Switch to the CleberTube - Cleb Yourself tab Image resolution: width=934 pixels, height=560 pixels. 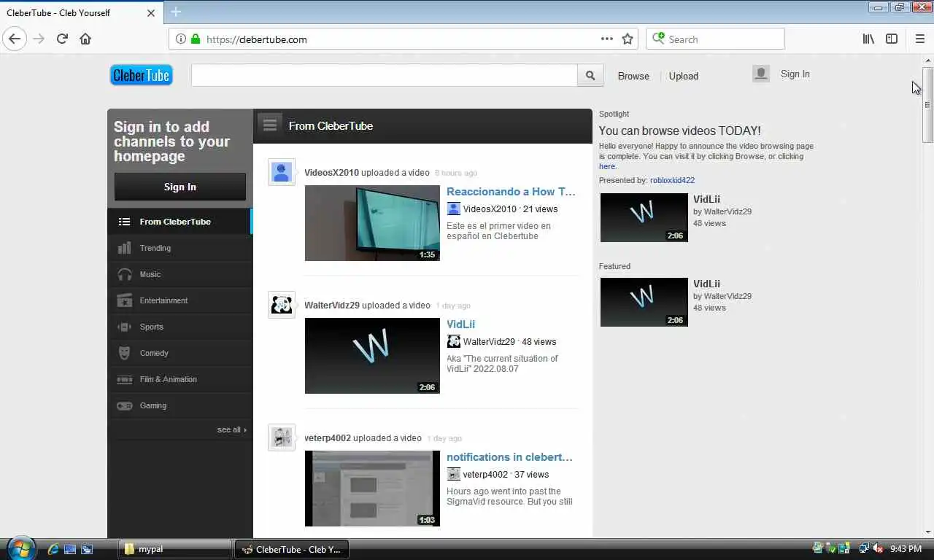81,12
